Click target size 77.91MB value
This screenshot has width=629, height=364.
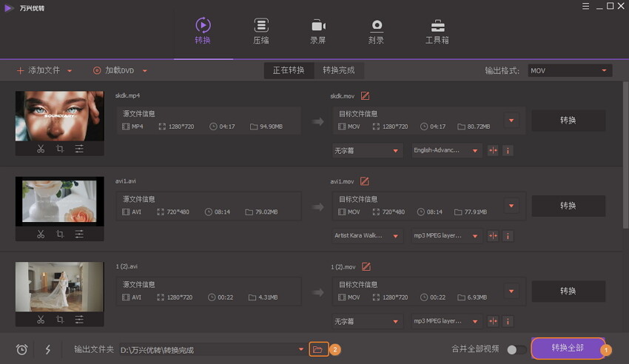click(476, 212)
